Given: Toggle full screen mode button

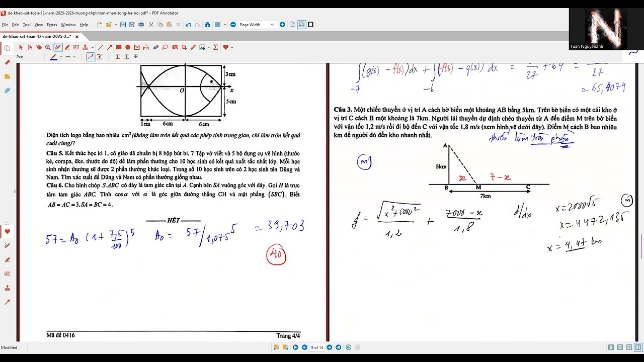Looking at the screenshot, I should pos(311,25).
